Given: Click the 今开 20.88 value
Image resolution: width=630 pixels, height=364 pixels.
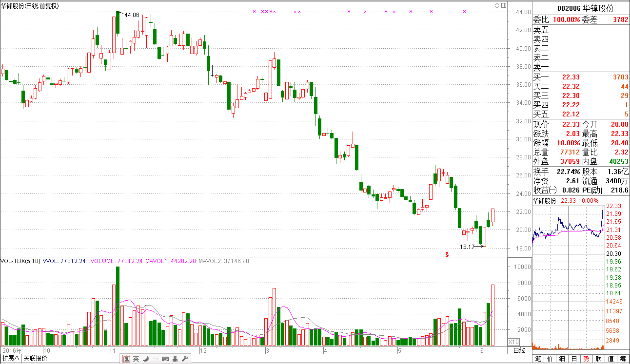Looking at the screenshot, I should (619, 125).
